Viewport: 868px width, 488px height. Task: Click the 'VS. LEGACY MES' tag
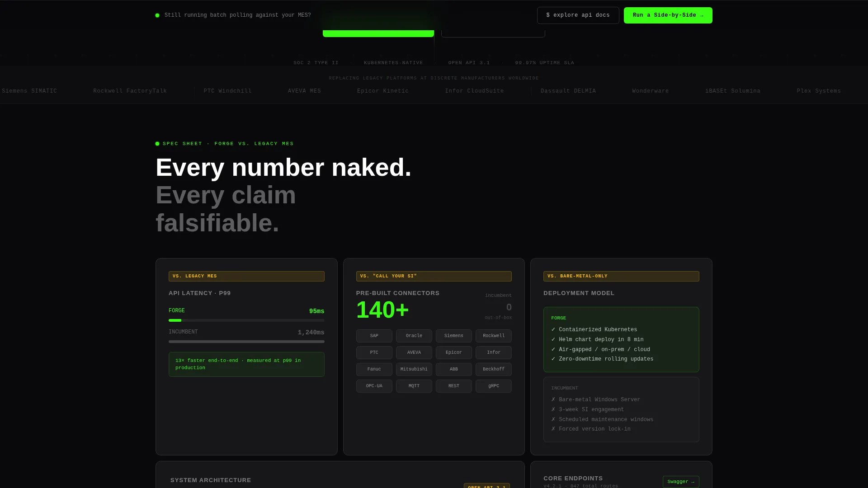tap(246, 276)
